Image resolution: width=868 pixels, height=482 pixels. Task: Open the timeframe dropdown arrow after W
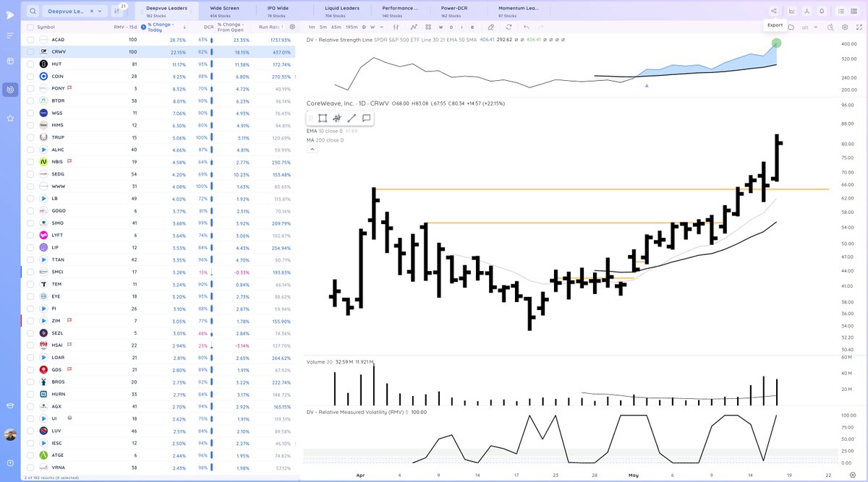(380, 27)
